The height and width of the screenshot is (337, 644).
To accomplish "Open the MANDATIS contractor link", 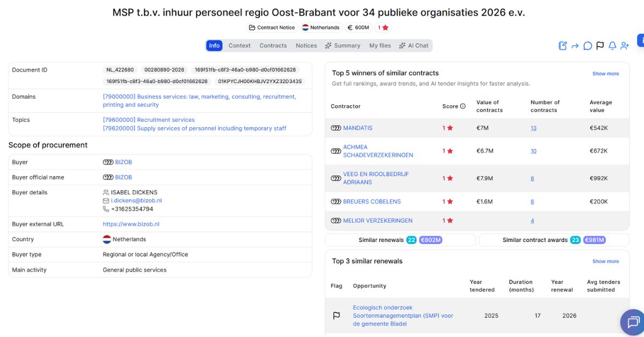I will (x=357, y=128).
